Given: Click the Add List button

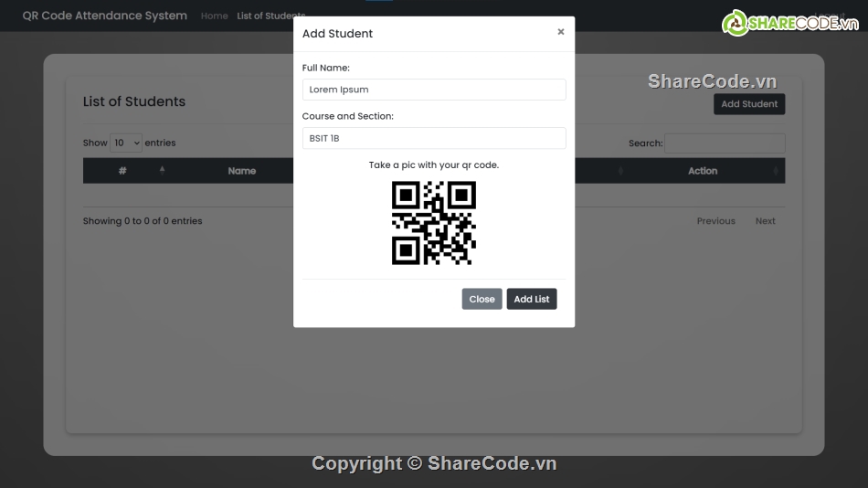Looking at the screenshot, I should pos(532,299).
